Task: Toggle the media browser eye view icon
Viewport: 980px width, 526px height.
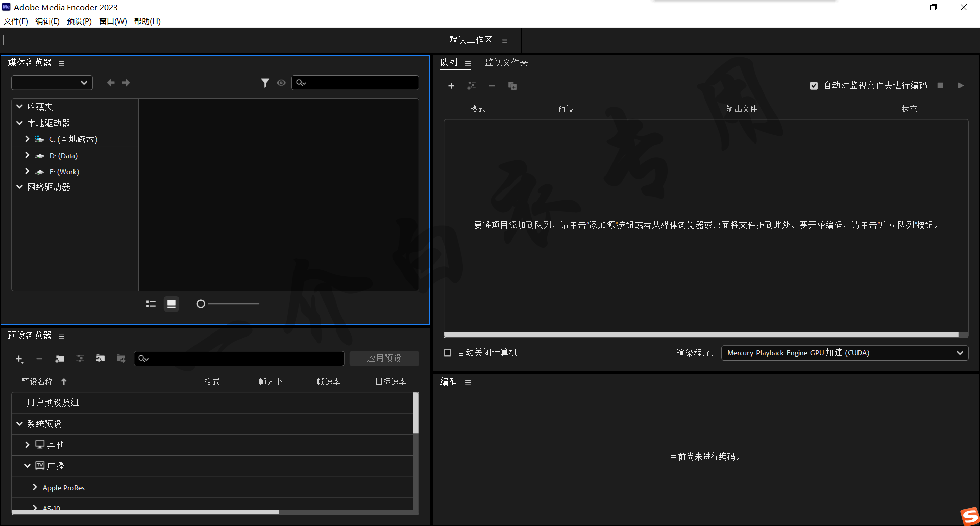Action: click(x=281, y=83)
